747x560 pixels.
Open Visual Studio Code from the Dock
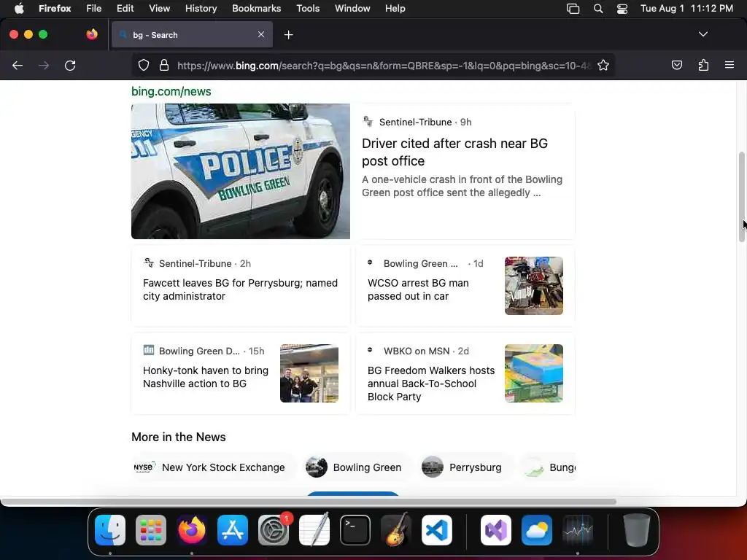coord(437,530)
